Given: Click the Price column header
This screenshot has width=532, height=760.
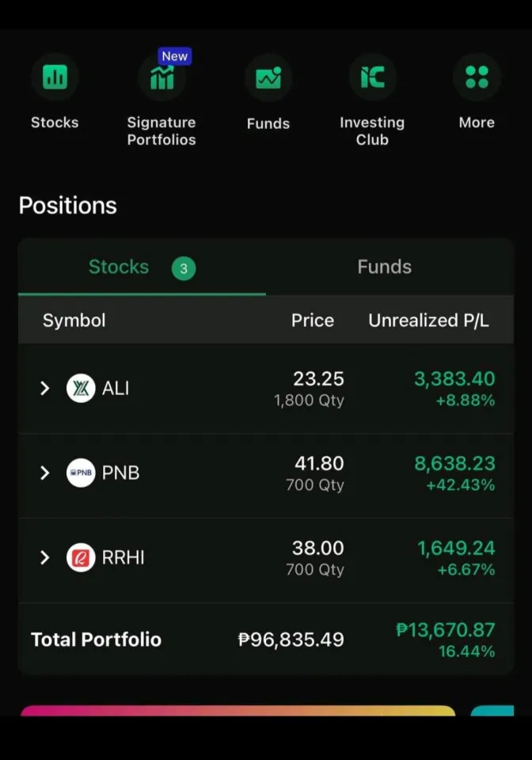Looking at the screenshot, I should [312, 321].
